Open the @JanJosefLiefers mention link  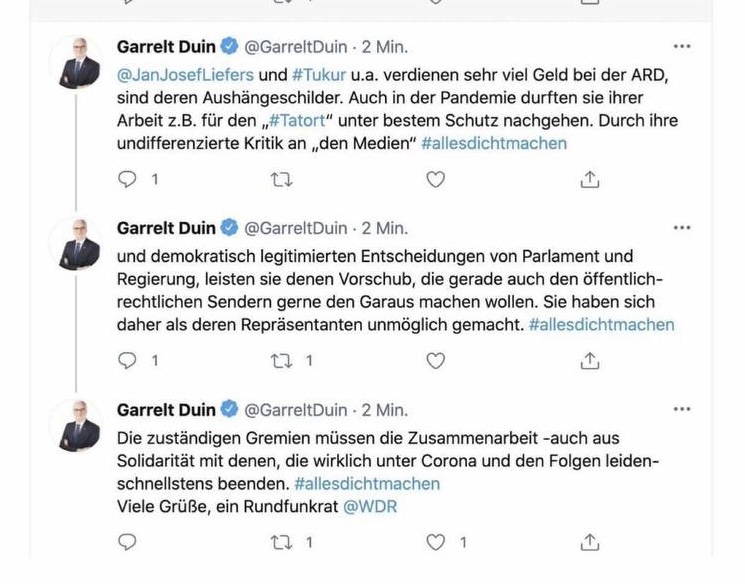pos(186,74)
